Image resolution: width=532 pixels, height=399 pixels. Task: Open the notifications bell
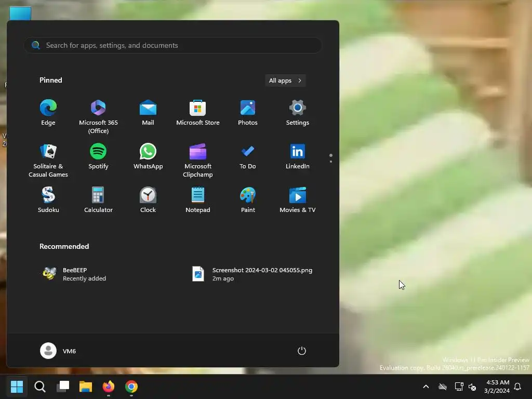(517, 387)
